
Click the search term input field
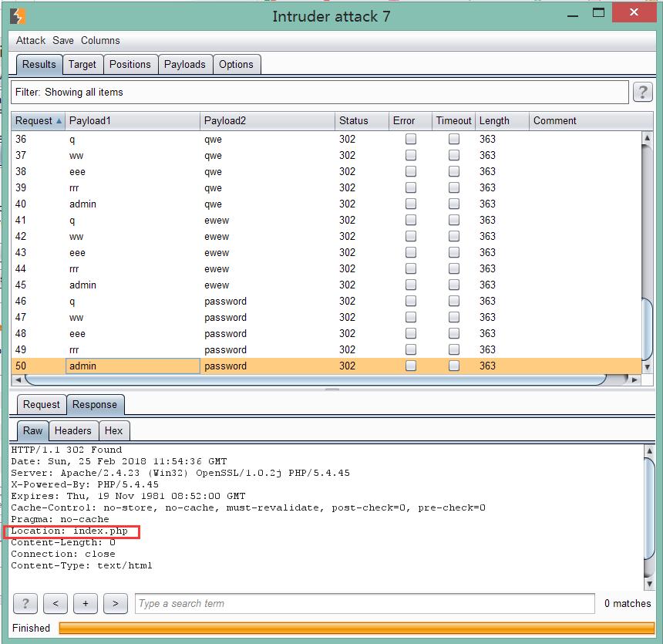click(x=365, y=603)
